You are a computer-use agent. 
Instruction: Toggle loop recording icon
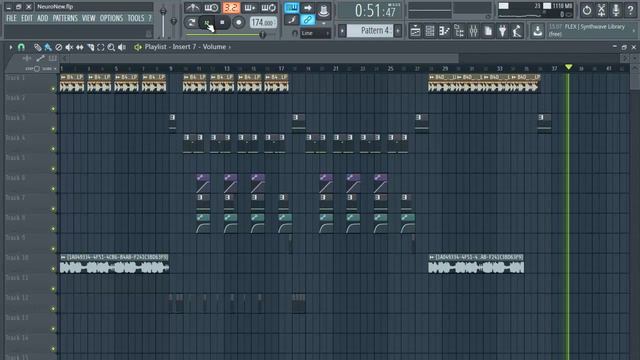coord(269,8)
